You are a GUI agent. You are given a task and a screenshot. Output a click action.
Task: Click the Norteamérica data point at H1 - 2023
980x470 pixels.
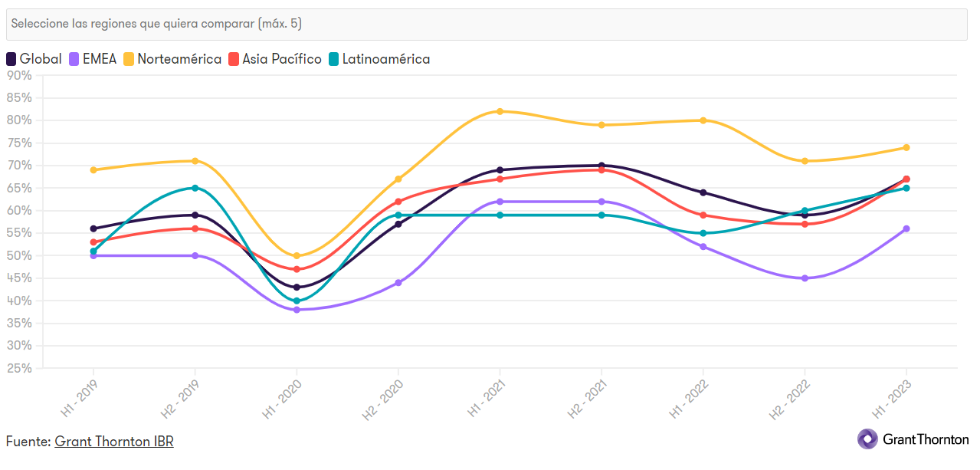(906, 147)
